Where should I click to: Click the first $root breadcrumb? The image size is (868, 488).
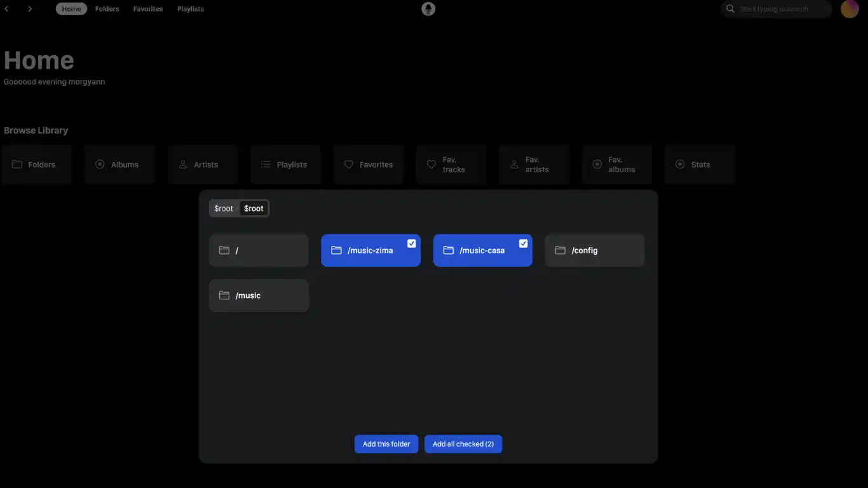tap(223, 208)
